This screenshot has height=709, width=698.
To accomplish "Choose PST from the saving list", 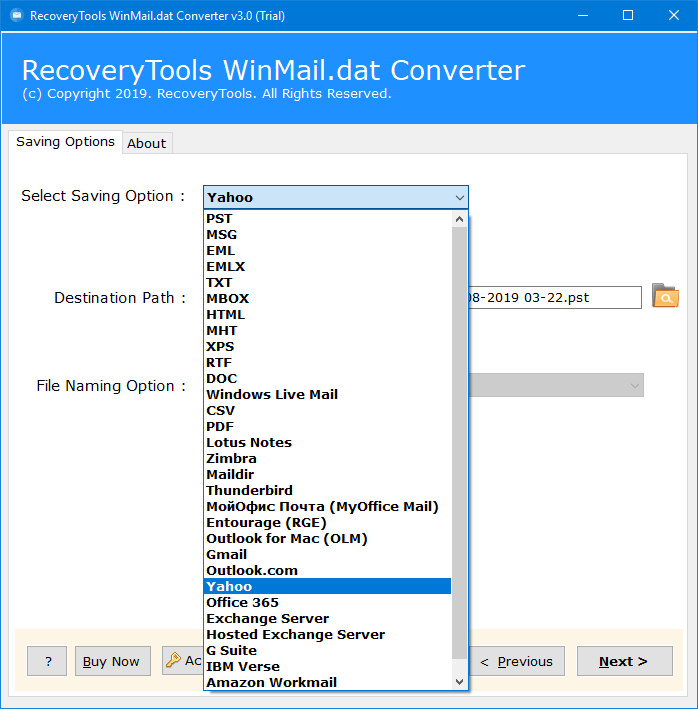I will (327, 218).
